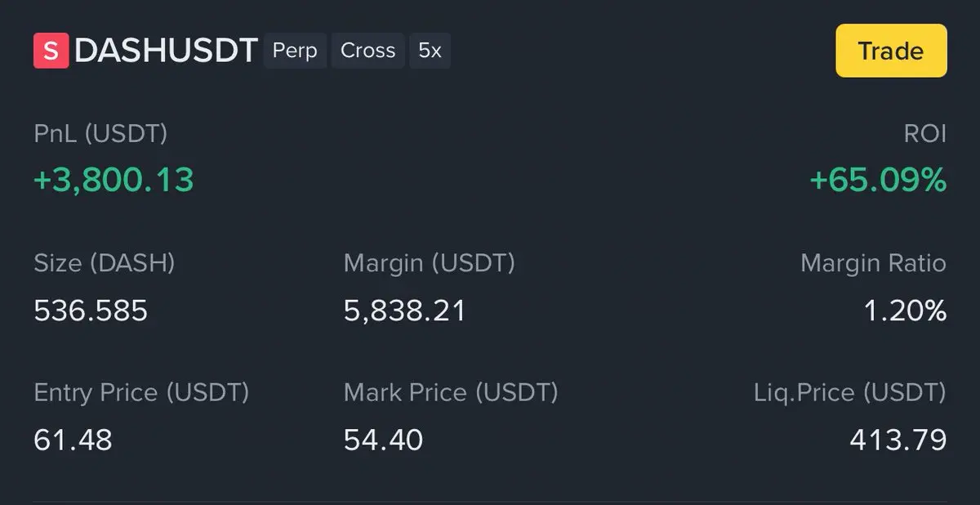Image resolution: width=980 pixels, height=505 pixels.
Task: Open the DASHUSDT pair title
Action: pos(166,51)
